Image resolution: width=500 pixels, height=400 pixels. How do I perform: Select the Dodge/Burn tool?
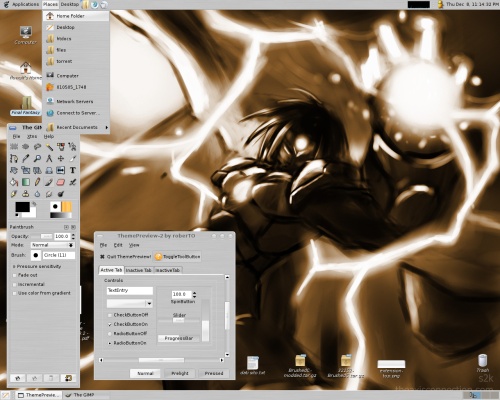61,194
